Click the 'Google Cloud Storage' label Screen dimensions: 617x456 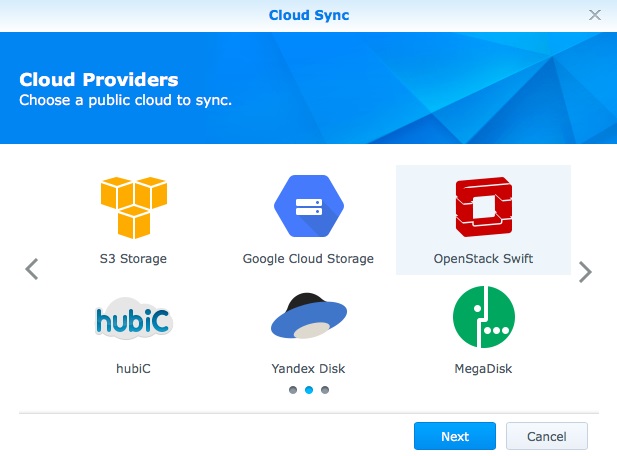[x=308, y=259]
